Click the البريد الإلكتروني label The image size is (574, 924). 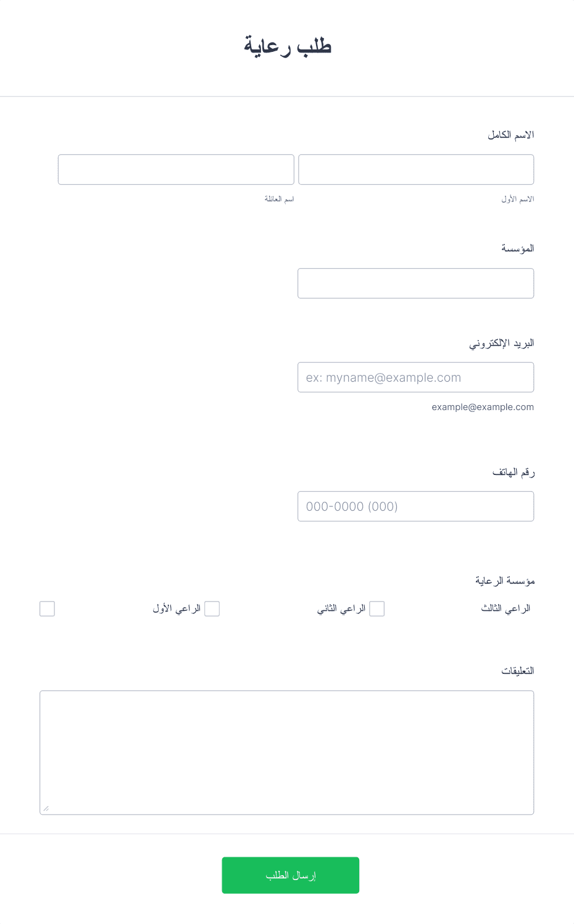(501, 343)
